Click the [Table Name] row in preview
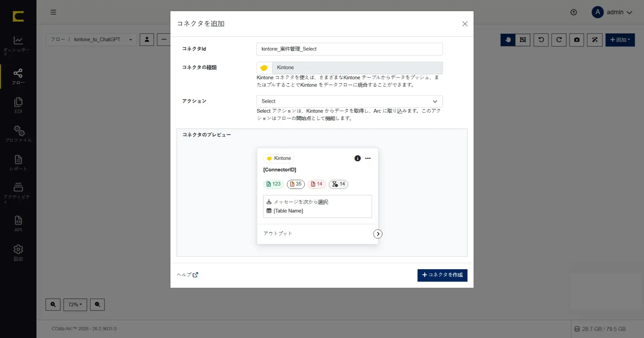 [x=285, y=211]
